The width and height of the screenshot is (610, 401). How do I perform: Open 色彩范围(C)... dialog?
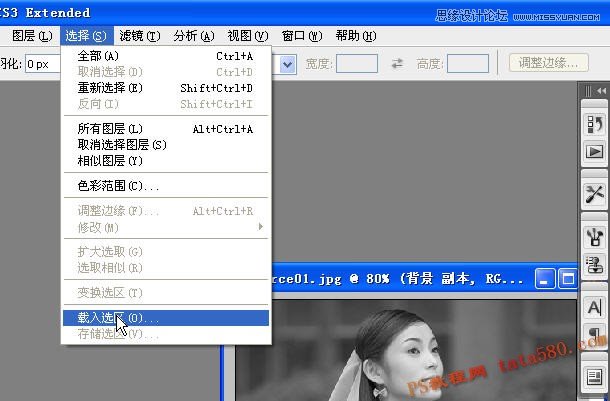pyautogui.click(x=166, y=186)
